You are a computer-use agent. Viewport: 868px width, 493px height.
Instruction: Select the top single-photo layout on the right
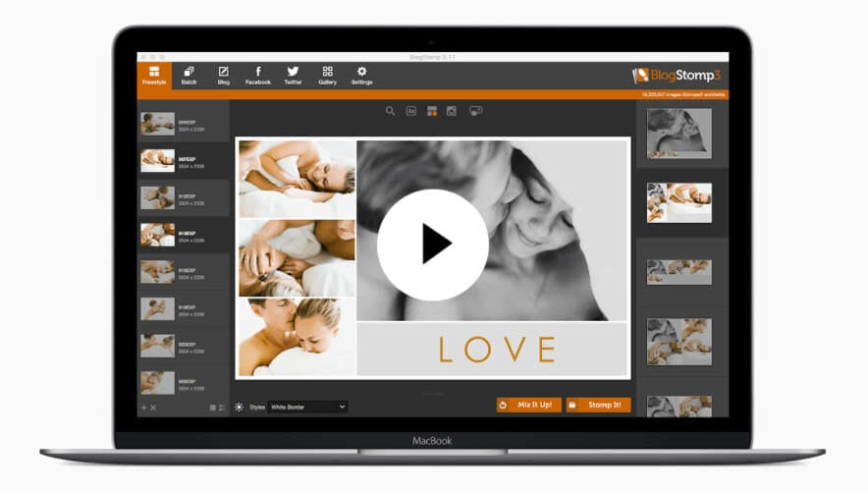tap(679, 134)
